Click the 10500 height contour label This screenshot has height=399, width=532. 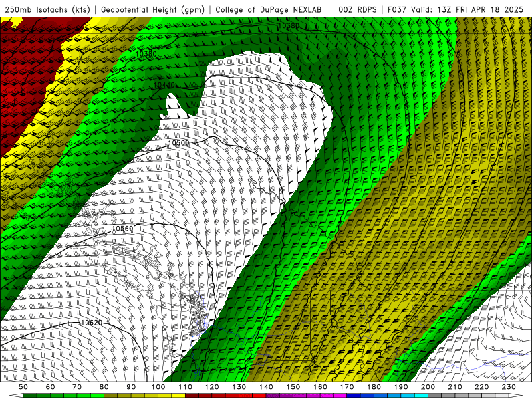pos(178,143)
